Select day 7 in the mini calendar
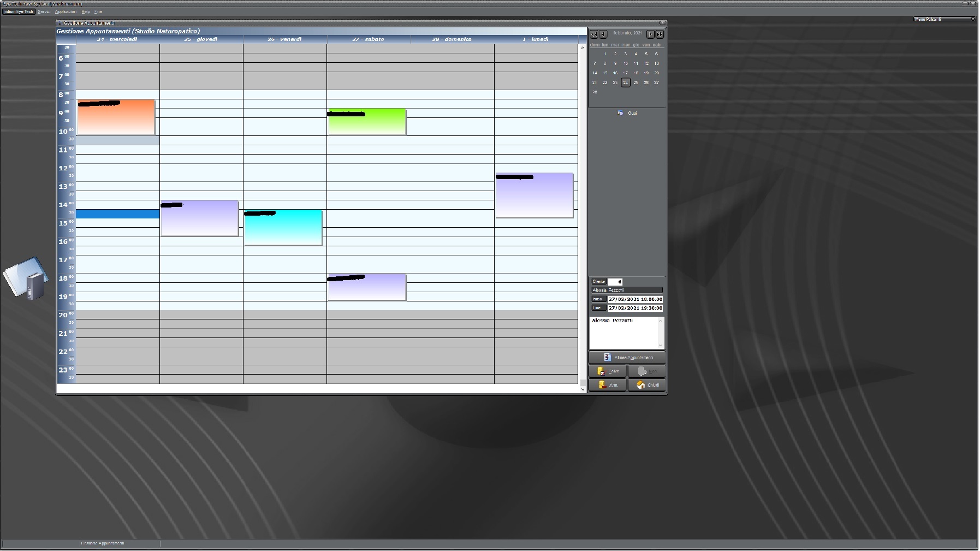980x551 pixels. (x=595, y=63)
